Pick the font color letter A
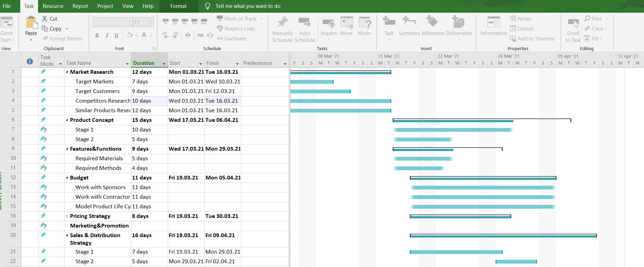644x267 pixels. (x=144, y=35)
